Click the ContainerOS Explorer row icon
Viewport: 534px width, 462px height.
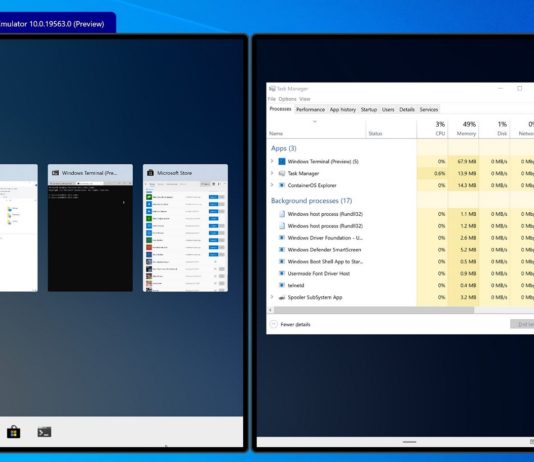coord(282,185)
